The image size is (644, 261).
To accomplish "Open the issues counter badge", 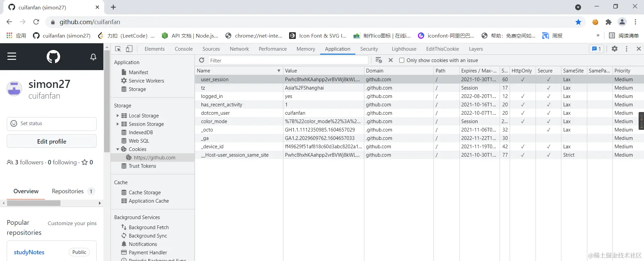I will click(x=596, y=49).
